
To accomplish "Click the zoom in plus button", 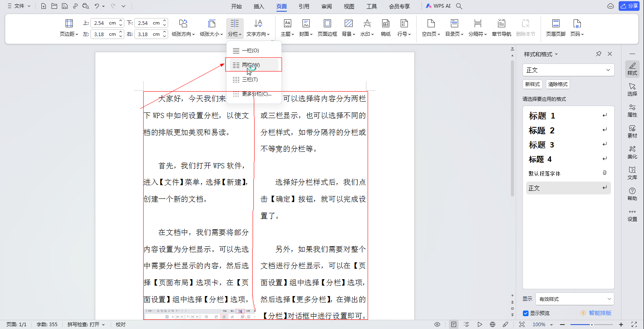I will click(x=621, y=324).
